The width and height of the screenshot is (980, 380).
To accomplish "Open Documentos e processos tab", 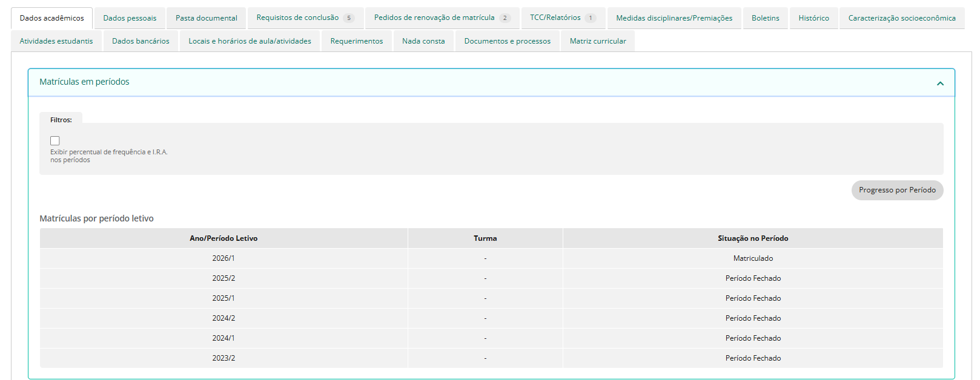I will coord(507,41).
